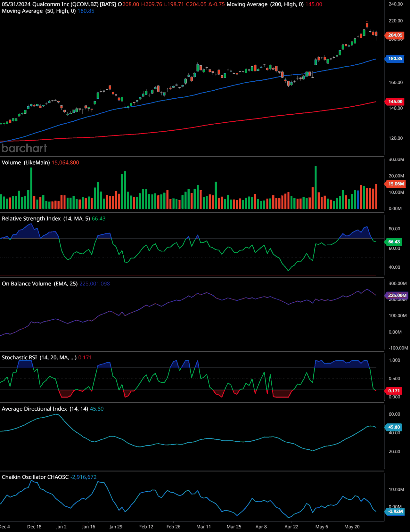Click the 'On Balance Volume (EMA, 25)' label
Screen dimensions: 410x532
coord(40,283)
